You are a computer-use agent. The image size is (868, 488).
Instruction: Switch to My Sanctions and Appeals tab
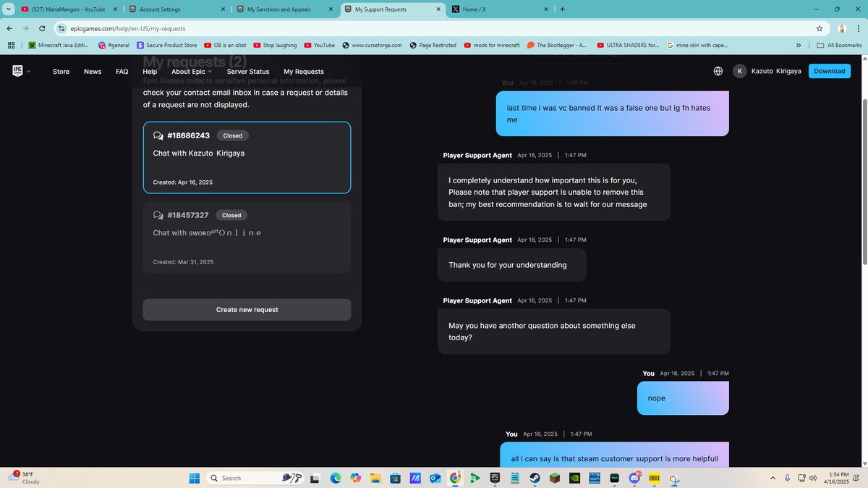(285, 9)
